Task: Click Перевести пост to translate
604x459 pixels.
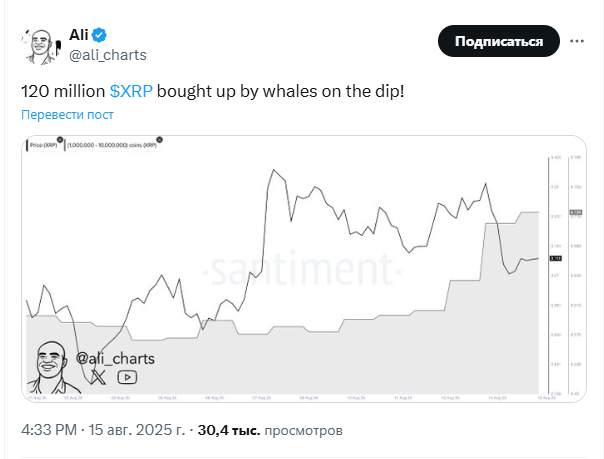Action: pos(68,114)
